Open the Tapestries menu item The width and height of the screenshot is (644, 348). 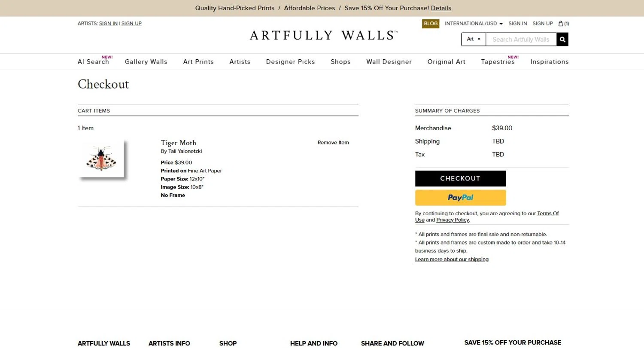(498, 62)
